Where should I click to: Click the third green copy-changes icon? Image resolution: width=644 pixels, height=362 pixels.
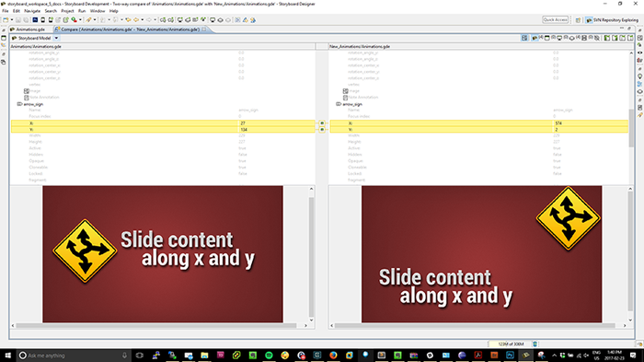tap(622, 38)
